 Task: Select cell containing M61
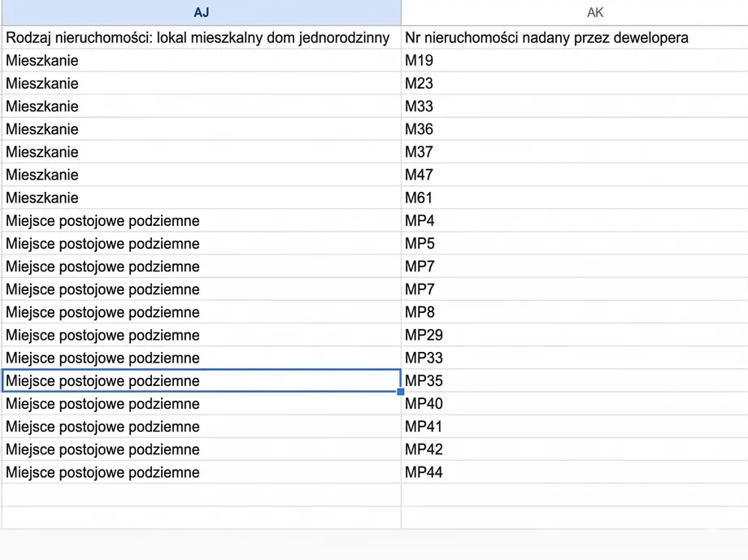574,198
